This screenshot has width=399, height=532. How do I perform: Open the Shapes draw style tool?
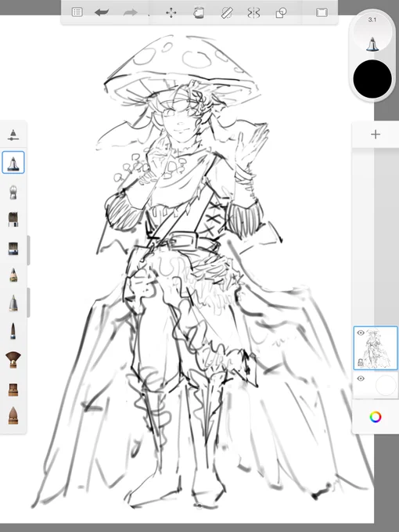click(x=282, y=13)
